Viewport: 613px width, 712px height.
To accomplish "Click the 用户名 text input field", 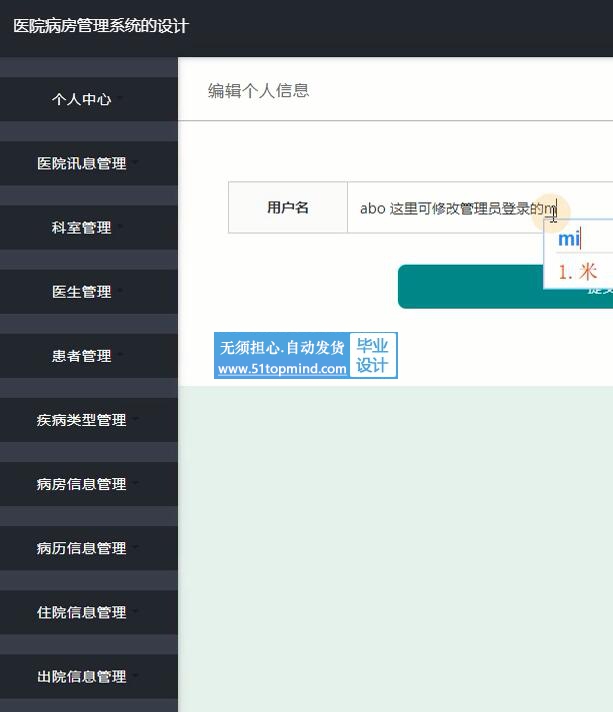I will [480, 208].
